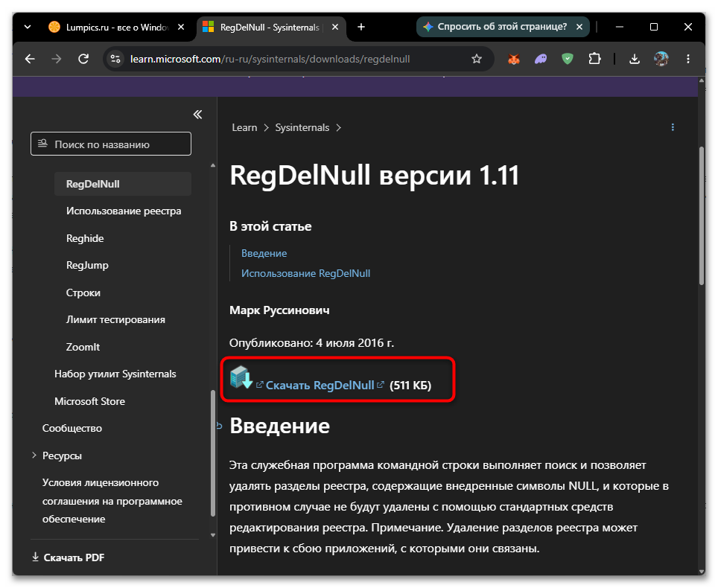The width and height of the screenshot is (718, 588).
Task: Show browser downloads
Action: point(634,59)
